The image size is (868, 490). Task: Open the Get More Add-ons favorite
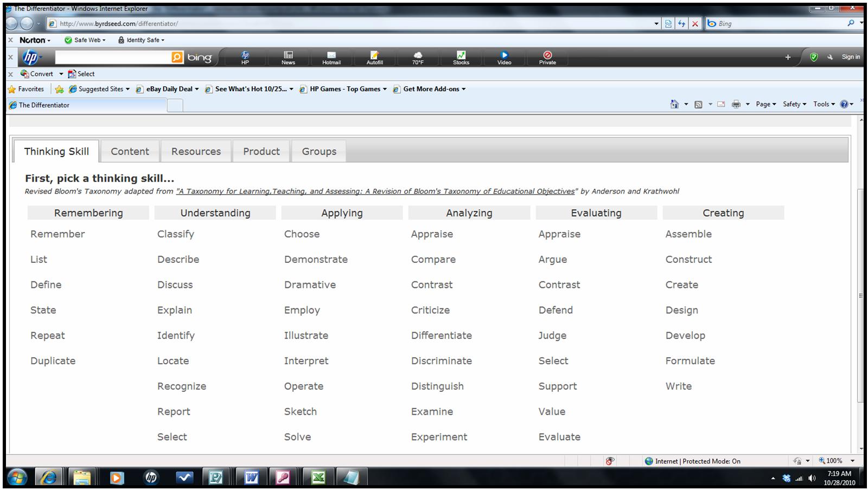coord(429,89)
